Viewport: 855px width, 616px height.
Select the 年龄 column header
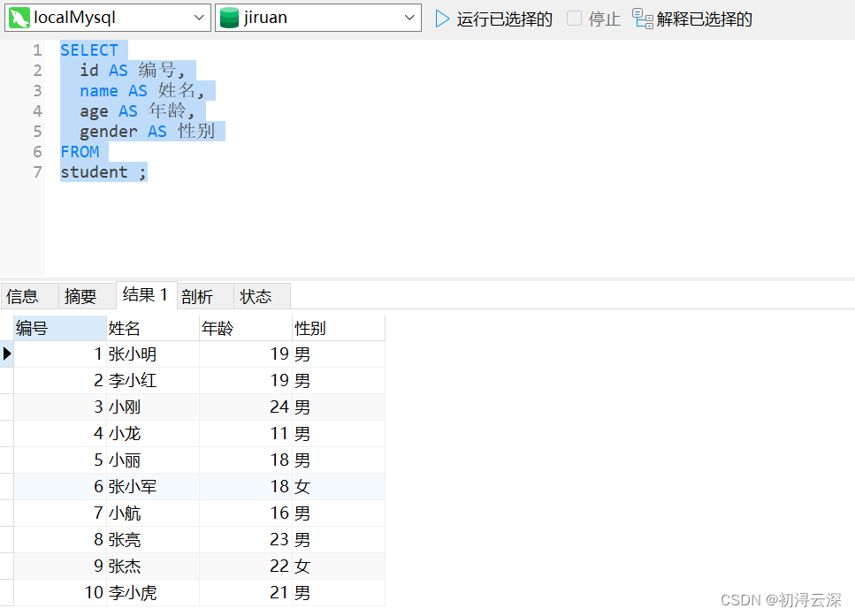click(246, 328)
